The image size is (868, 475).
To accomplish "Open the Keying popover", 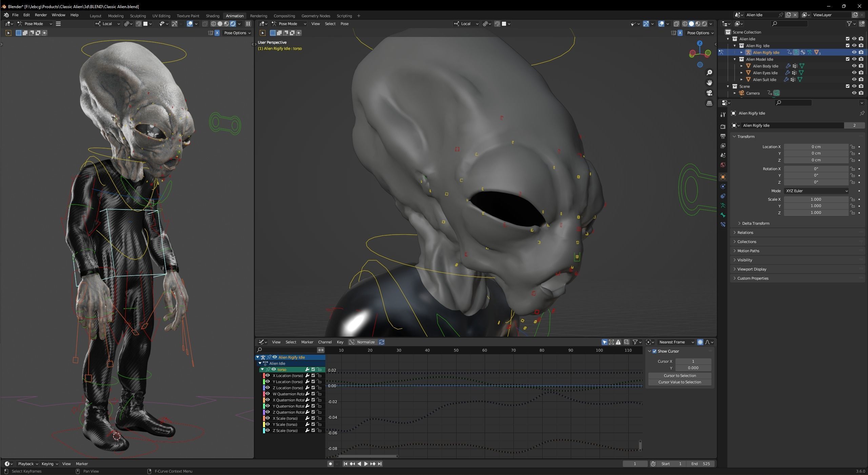I will click(49, 464).
